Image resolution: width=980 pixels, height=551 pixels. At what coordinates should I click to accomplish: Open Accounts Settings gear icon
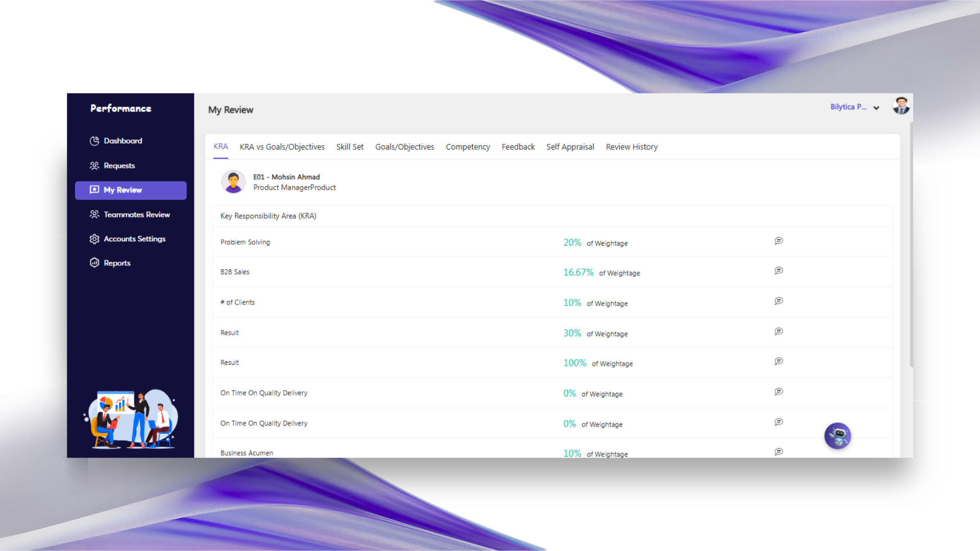(x=94, y=239)
